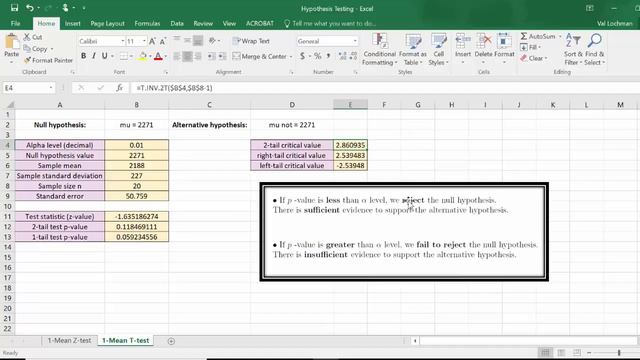Screen dimensions: 640x360
Task: Switch to the Page Layout tab
Action: [x=107, y=24]
